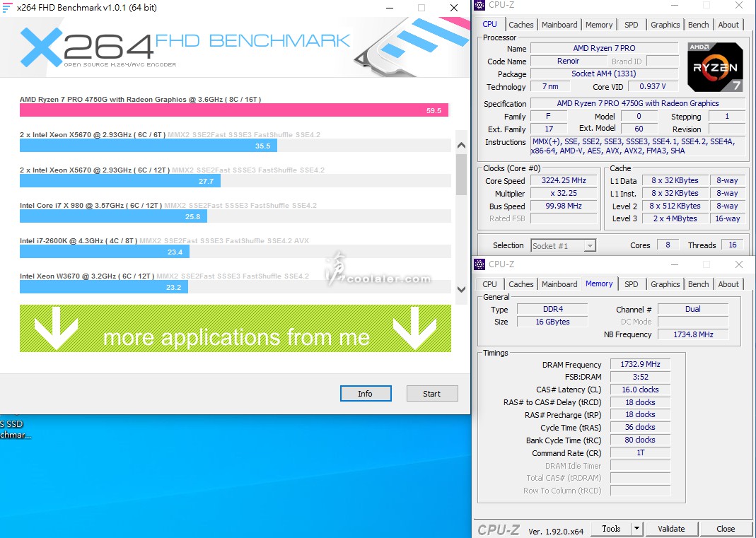The width and height of the screenshot is (756, 538).
Task: Click the Xeon X5670 6C/6T 35.5 bar
Action: [149, 146]
